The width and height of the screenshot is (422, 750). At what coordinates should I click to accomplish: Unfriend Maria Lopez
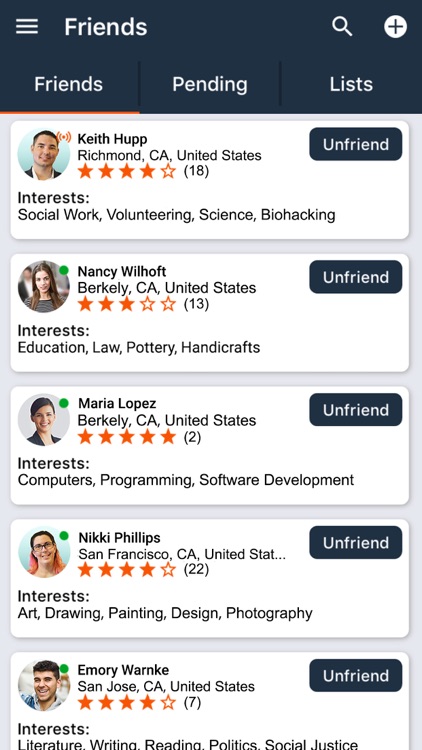tap(355, 410)
